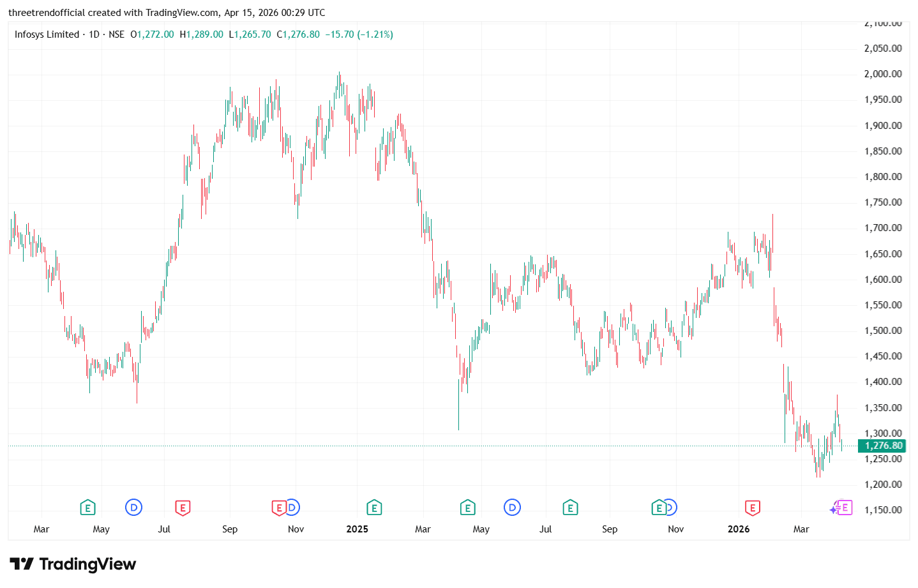
Task: Open the green earnings marker before Nov 2025
Action: (x=658, y=508)
